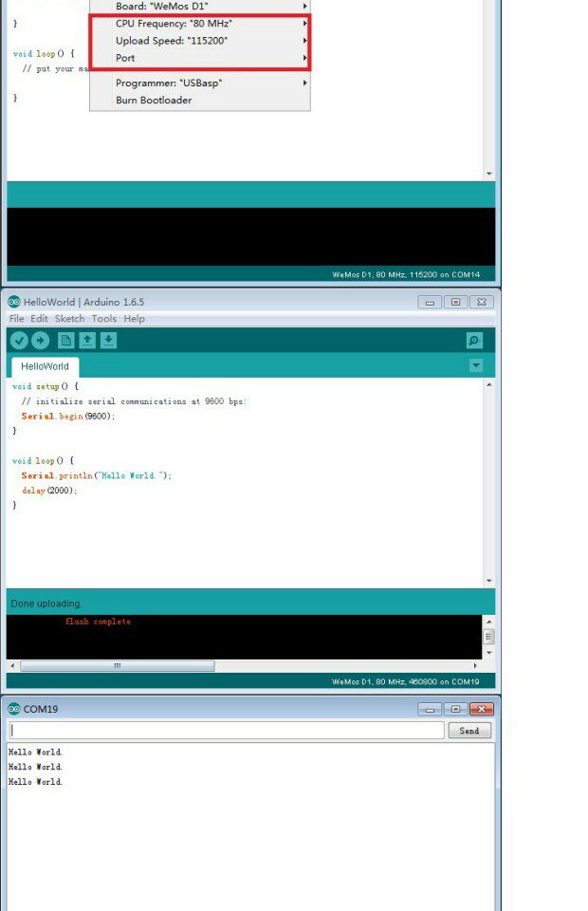Viewport: 588px width, 911px height.
Task: Open the Sketch menu
Action: click(69, 319)
